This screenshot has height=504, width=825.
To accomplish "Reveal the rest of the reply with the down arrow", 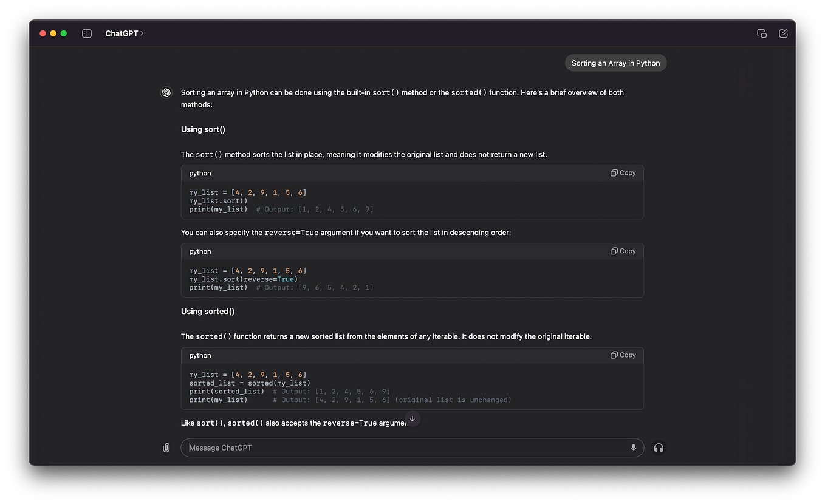I will [x=412, y=419].
